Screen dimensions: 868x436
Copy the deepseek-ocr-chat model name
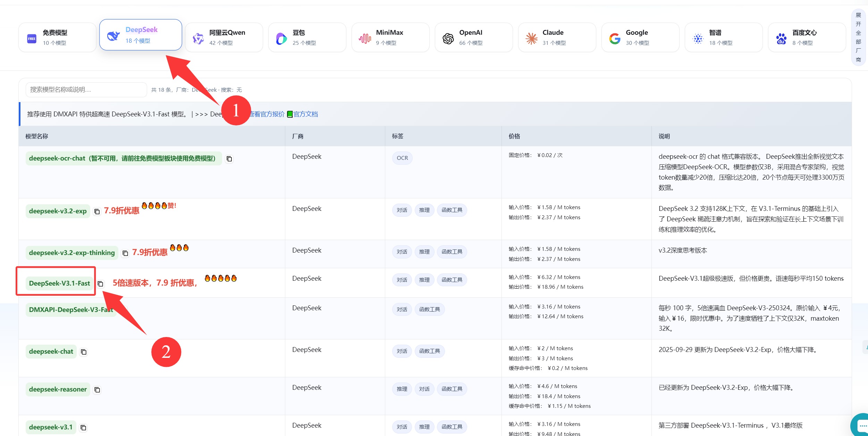pos(229,159)
